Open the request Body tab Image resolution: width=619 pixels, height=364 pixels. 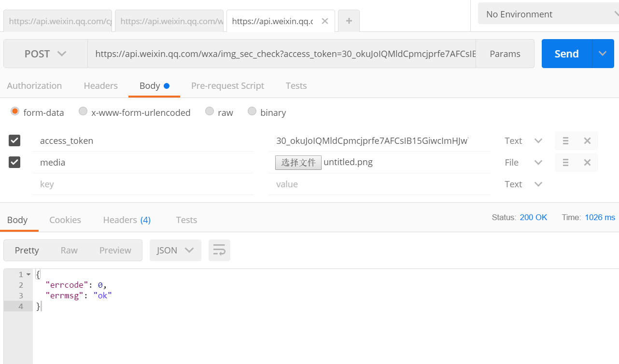(x=154, y=85)
